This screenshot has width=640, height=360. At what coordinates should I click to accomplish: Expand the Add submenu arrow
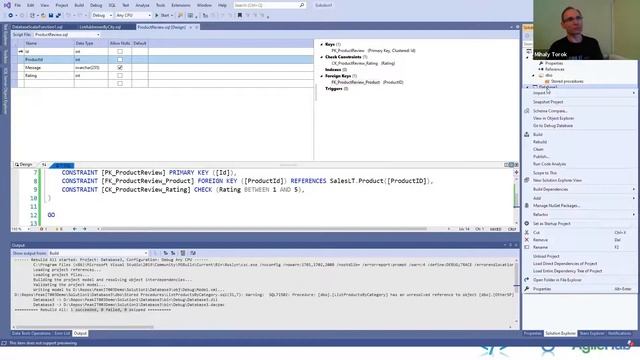pyautogui.click(x=633, y=198)
